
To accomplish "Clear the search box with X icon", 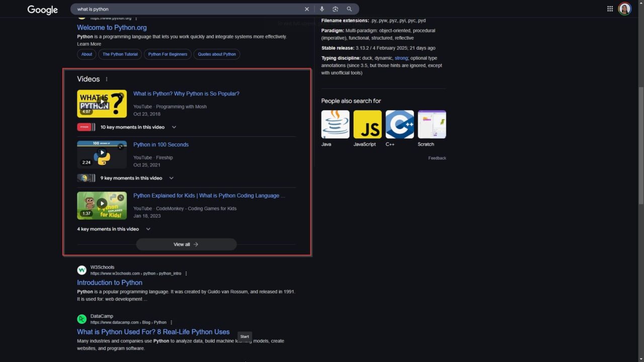I will (x=307, y=9).
